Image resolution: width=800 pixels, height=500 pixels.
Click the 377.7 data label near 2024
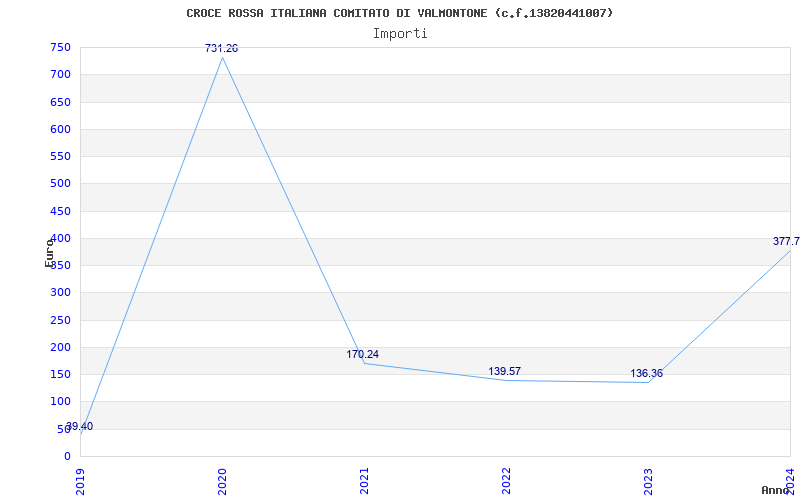click(x=786, y=241)
